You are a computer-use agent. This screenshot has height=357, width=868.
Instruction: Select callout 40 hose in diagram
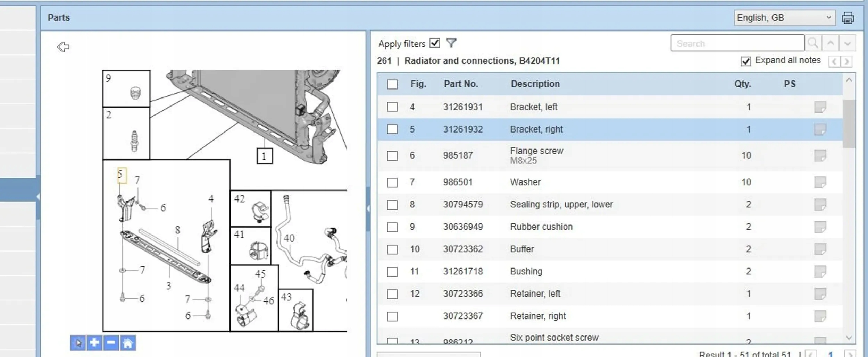click(x=289, y=238)
